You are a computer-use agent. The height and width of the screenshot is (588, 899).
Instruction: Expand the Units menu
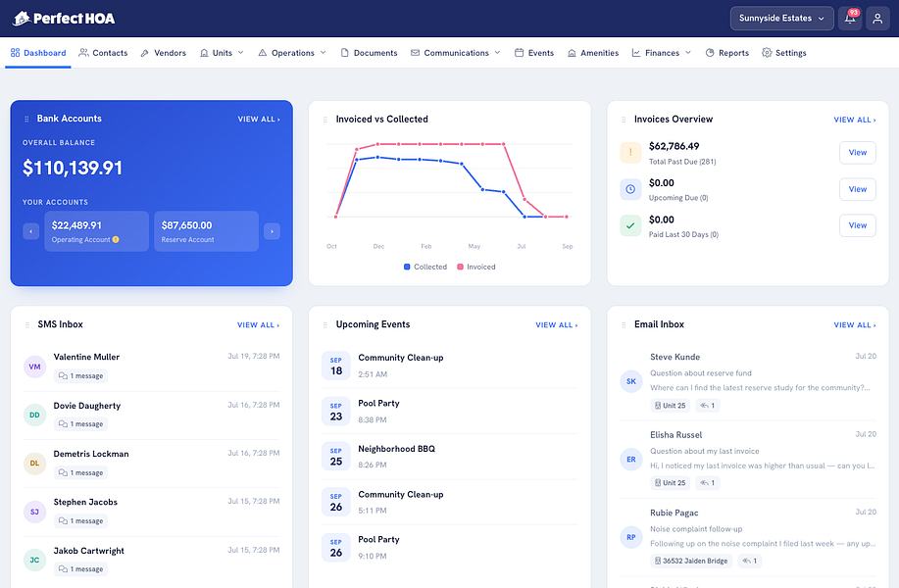(222, 53)
